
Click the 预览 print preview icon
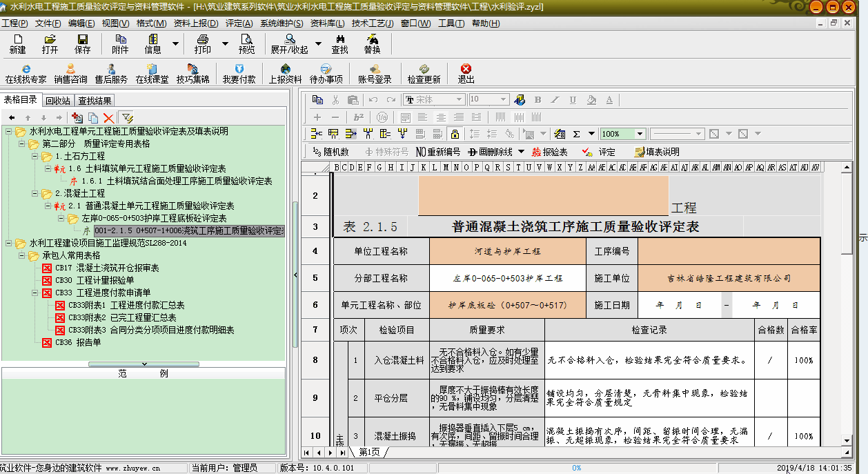point(248,46)
